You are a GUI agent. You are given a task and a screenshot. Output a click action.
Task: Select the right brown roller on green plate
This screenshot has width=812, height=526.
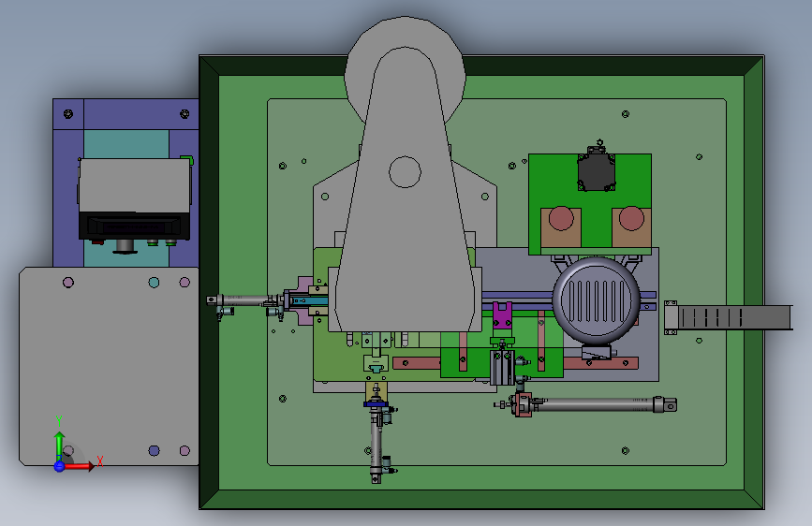[x=631, y=218]
